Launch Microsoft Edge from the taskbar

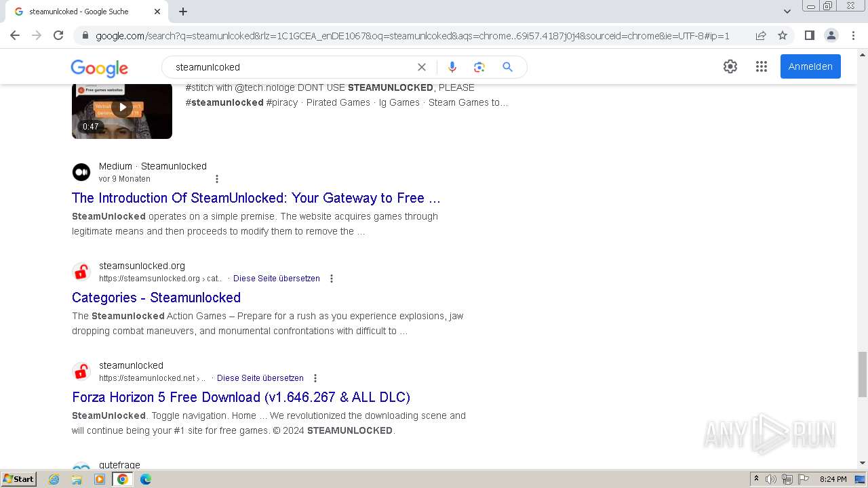click(x=146, y=479)
